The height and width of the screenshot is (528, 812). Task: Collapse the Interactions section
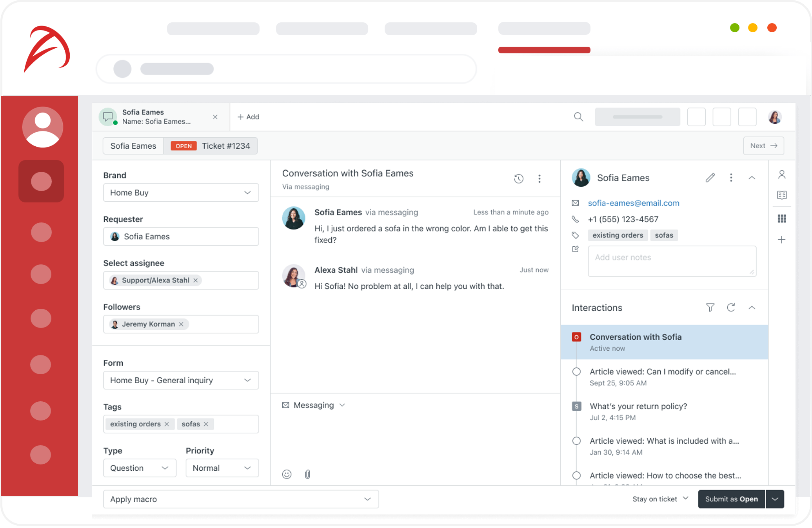(752, 308)
